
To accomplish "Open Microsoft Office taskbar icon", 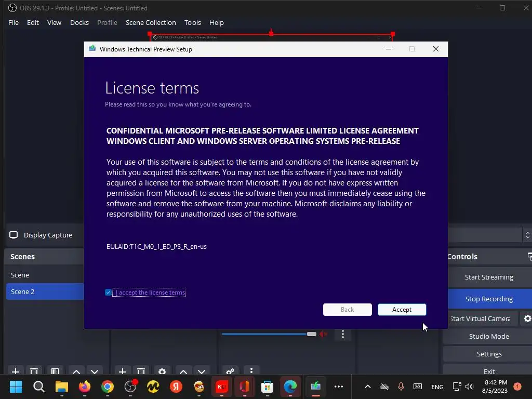I will click(244, 387).
